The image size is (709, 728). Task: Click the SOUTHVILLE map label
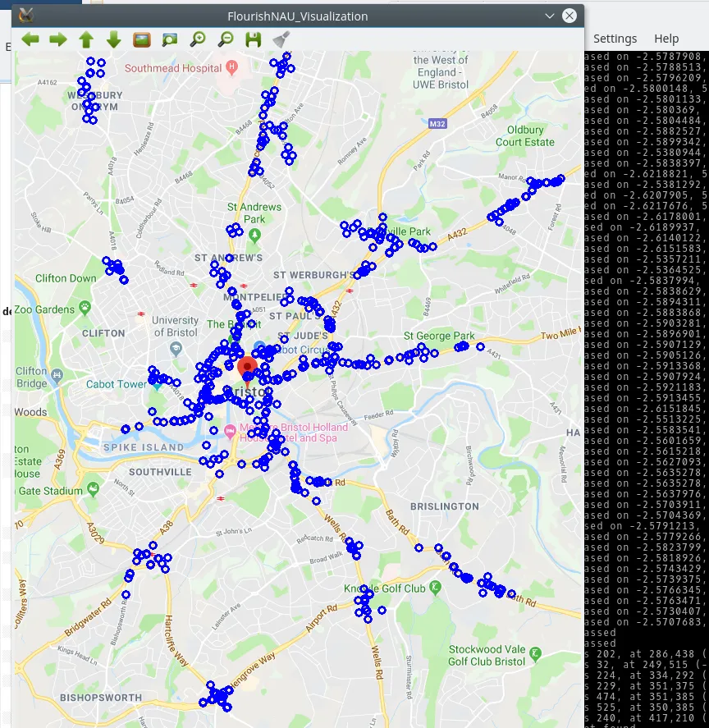tap(160, 472)
